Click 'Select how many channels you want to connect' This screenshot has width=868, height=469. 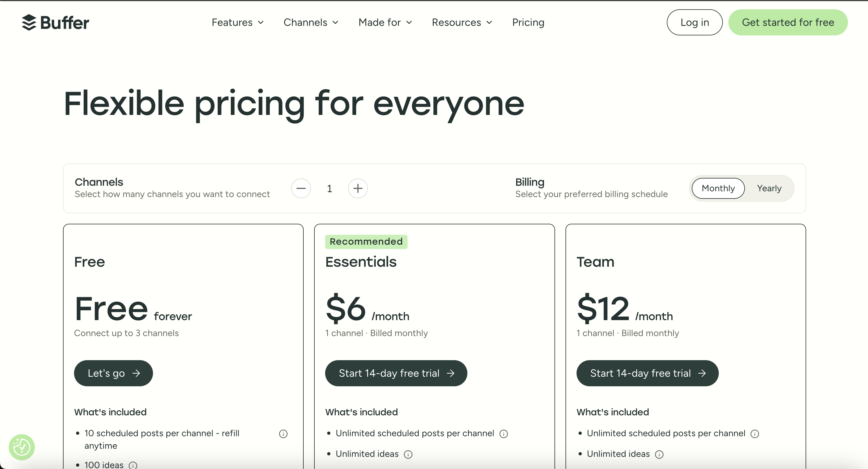(172, 194)
